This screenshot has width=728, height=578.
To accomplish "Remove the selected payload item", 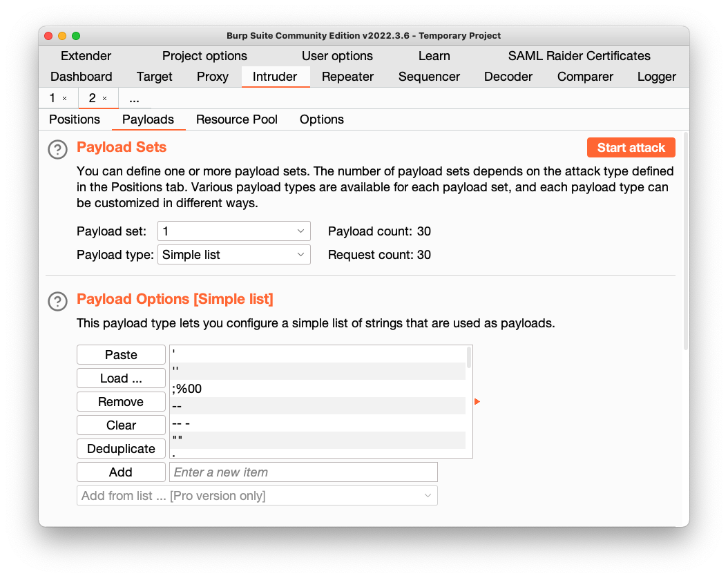I will (x=121, y=402).
